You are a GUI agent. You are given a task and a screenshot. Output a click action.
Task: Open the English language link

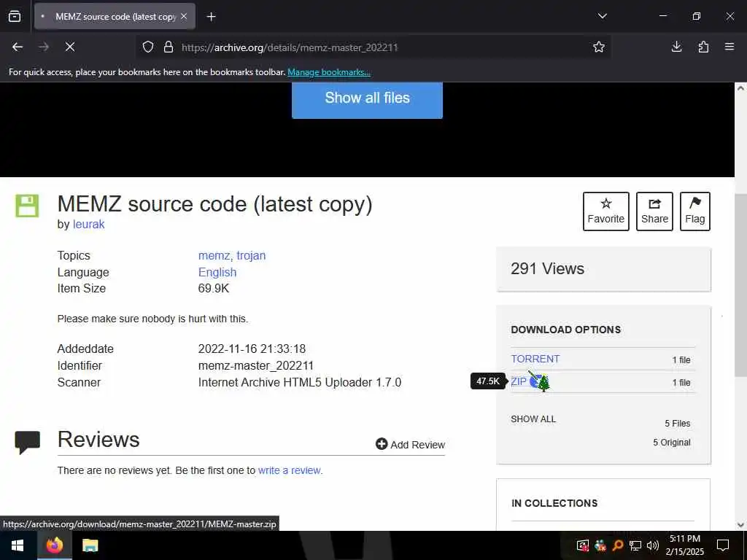(217, 273)
